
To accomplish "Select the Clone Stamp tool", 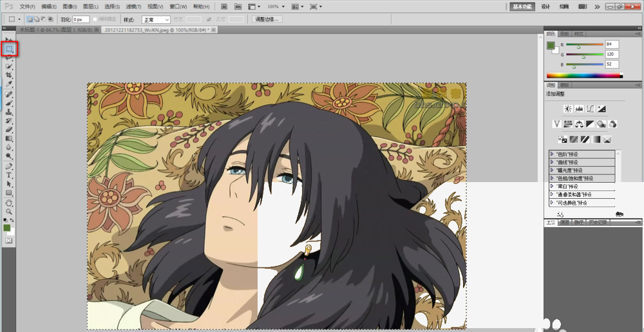I will coord(9,112).
